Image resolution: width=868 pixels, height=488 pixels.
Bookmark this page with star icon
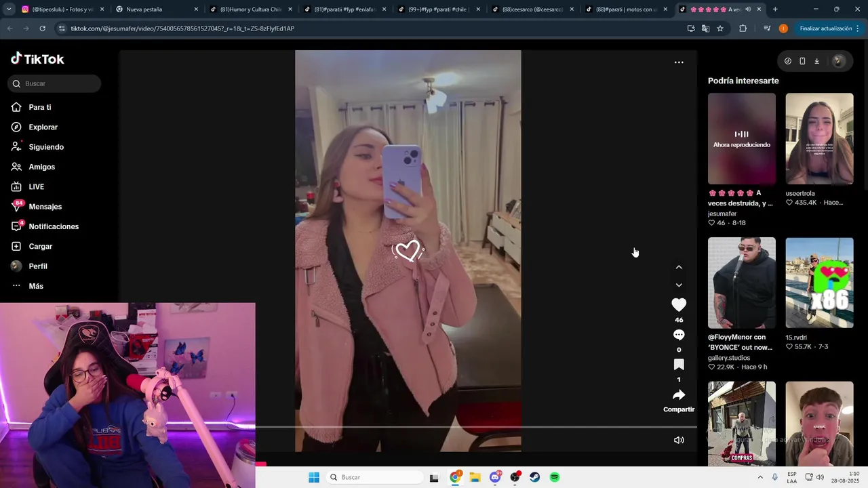click(x=720, y=28)
